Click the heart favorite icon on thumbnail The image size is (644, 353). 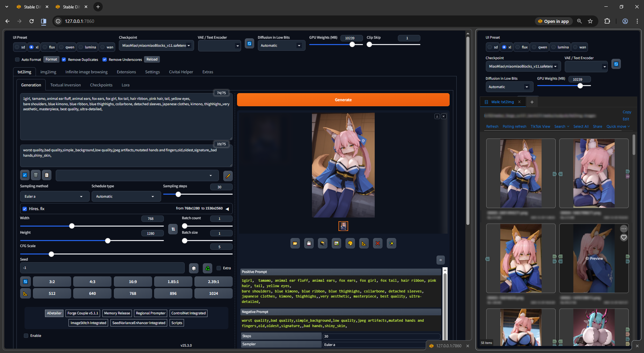624,238
